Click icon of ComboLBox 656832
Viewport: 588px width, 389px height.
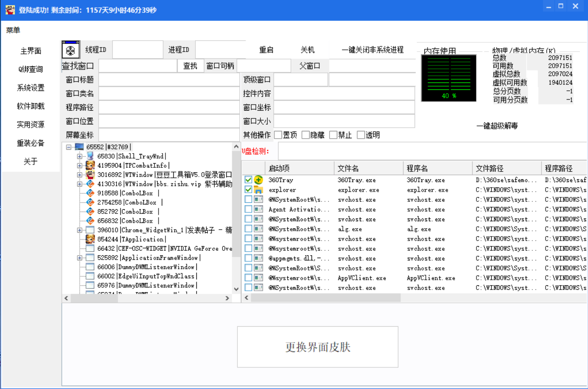[x=90, y=221]
